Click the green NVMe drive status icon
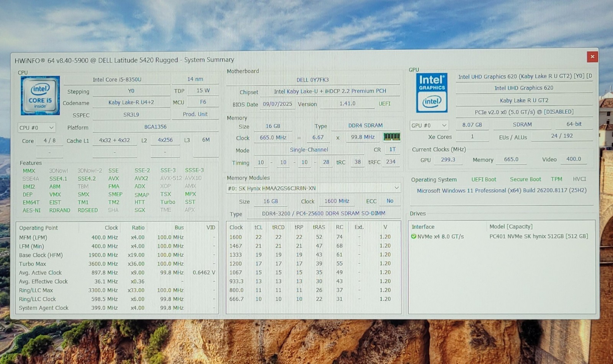613x364 pixels. click(413, 236)
